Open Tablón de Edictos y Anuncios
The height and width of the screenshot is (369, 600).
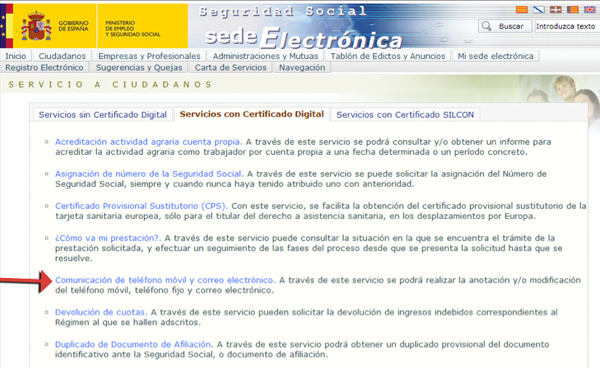click(x=388, y=56)
